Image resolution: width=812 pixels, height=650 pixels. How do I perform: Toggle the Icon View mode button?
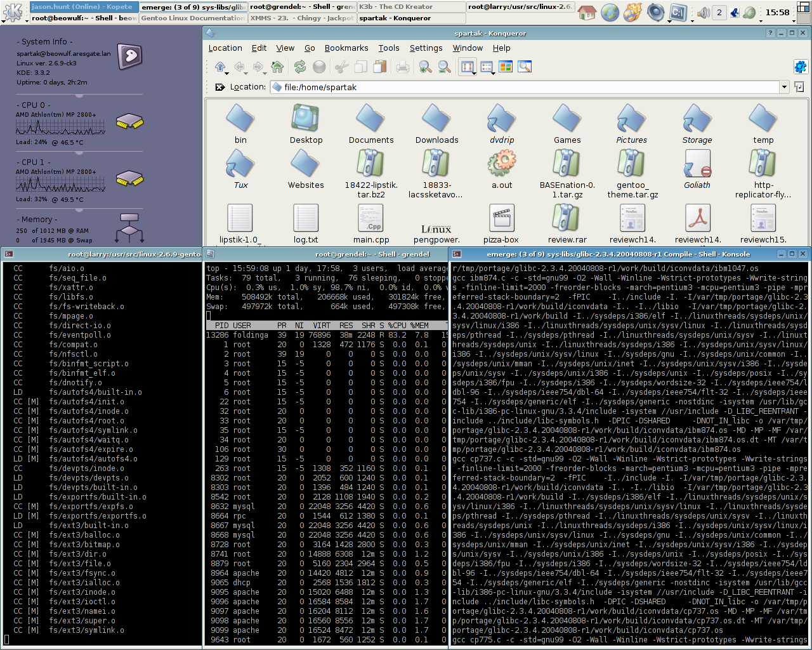pos(468,67)
